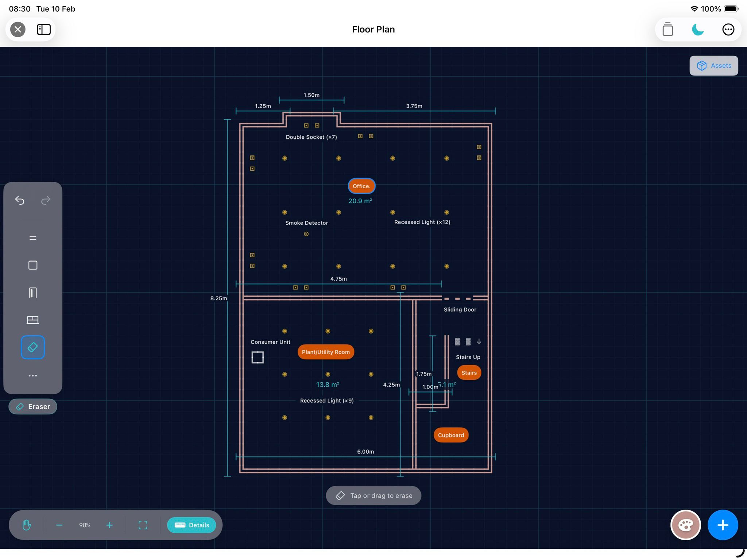Open the Details measurements view

pos(191,525)
